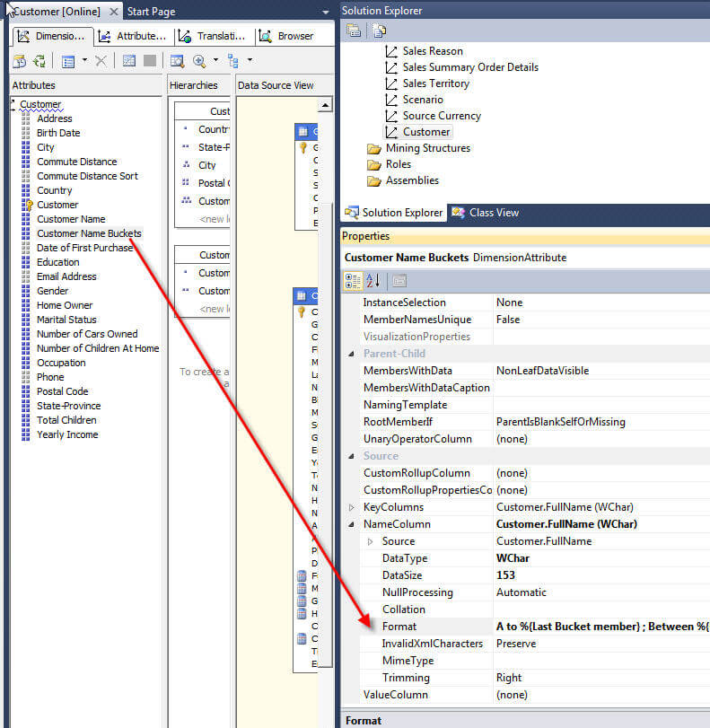
Task: Select the Customer Name Buckets attribute
Action: 89,233
